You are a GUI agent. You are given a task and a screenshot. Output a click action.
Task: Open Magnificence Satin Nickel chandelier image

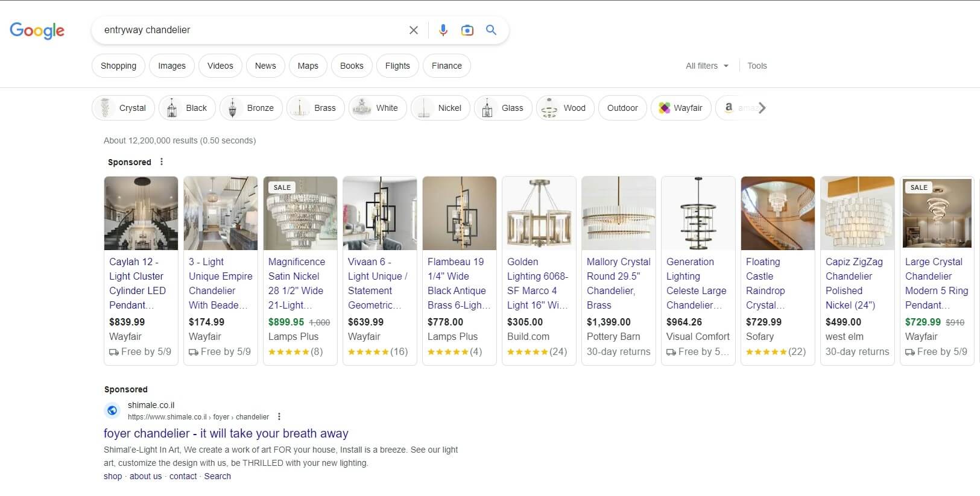300,213
